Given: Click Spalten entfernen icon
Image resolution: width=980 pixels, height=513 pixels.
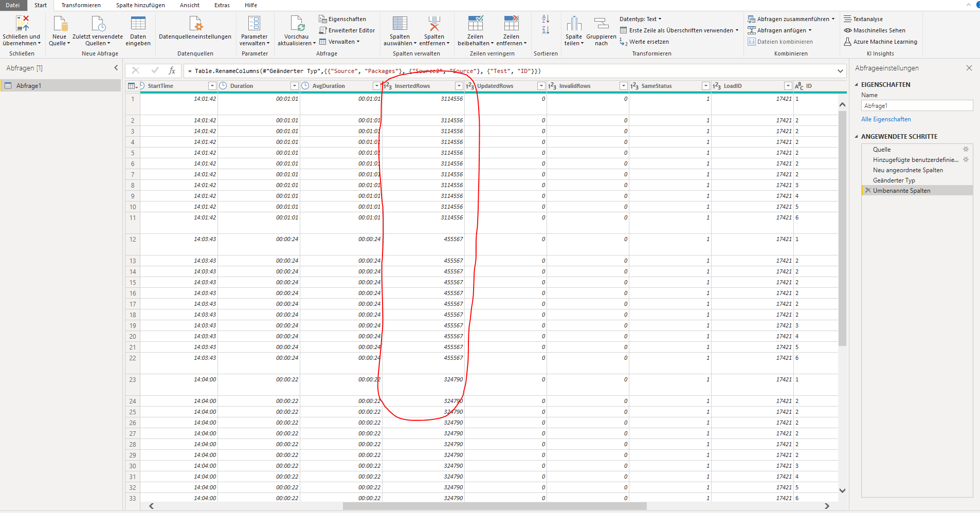Looking at the screenshot, I should pyautogui.click(x=434, y=24).
